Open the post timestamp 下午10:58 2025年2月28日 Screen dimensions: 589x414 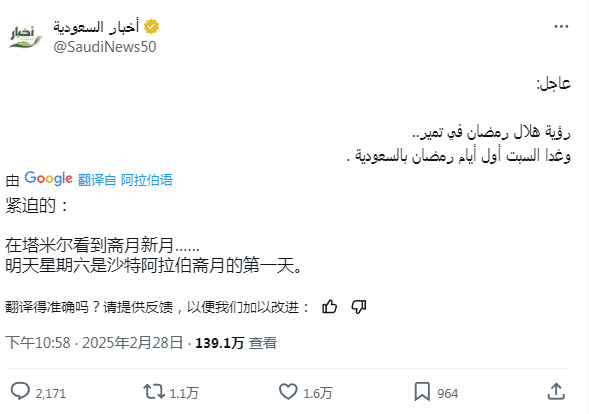click(x=94, y=343)
